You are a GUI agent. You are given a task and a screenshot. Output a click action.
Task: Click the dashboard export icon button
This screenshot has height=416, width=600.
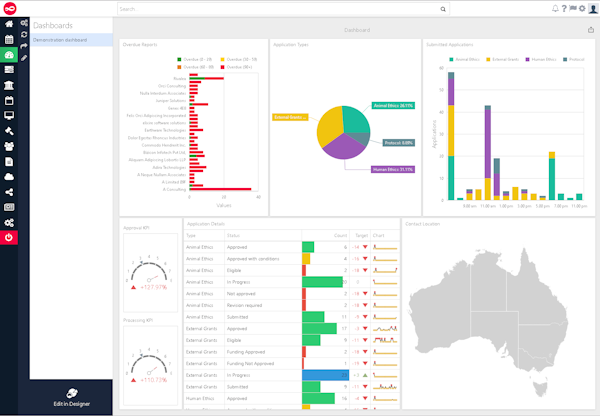coord(591,30)
